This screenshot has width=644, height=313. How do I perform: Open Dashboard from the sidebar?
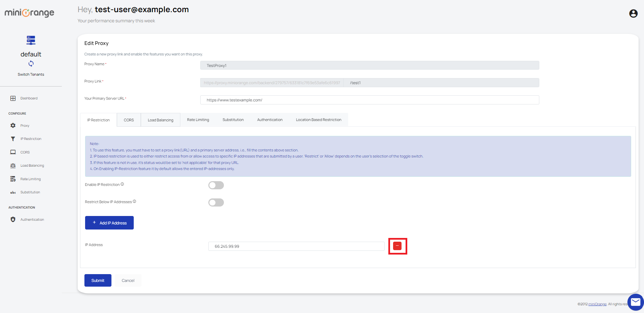[x=29, y=98]
